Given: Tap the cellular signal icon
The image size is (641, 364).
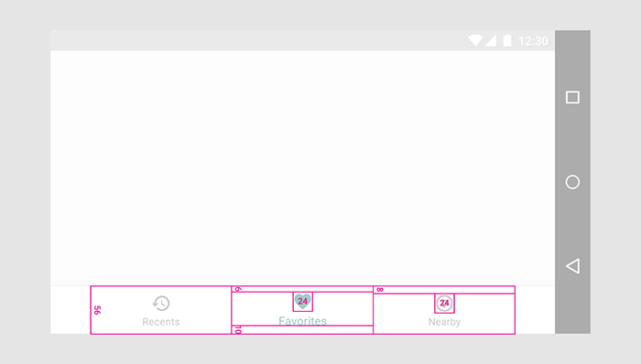Looking at the screenshot, I should click(491, 40).
